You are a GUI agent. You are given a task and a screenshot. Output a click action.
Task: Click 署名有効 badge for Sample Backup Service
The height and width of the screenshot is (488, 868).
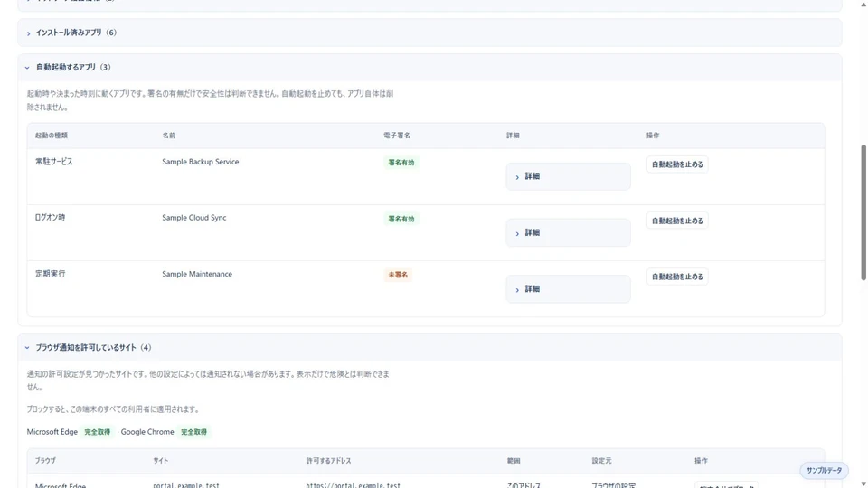[x=401, y=163]
